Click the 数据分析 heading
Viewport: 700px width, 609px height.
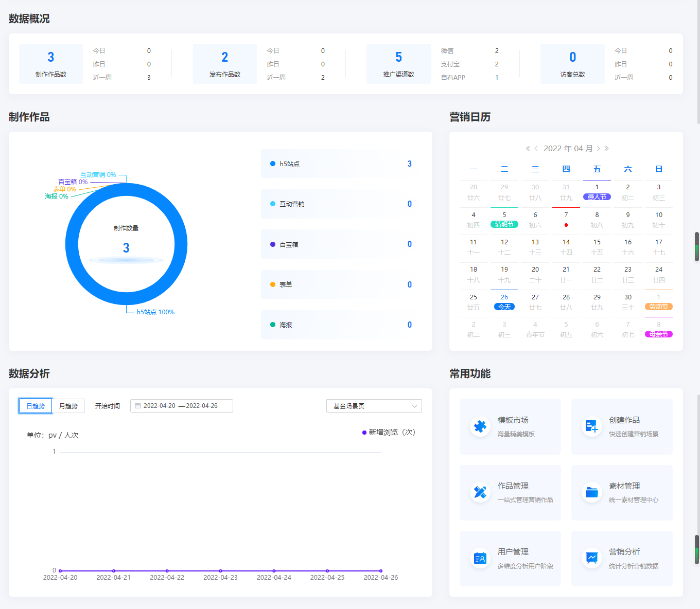pyautogui.click(x=29, y=374)
